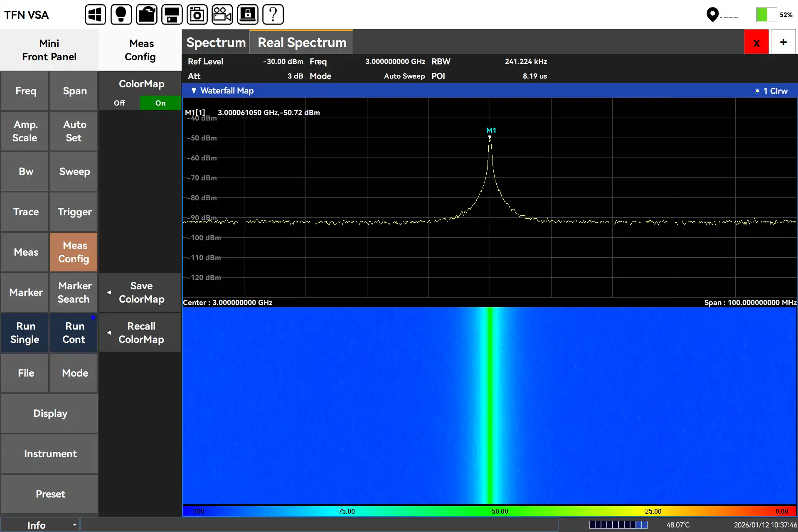Select the highlighted Meas Config button

74,252
